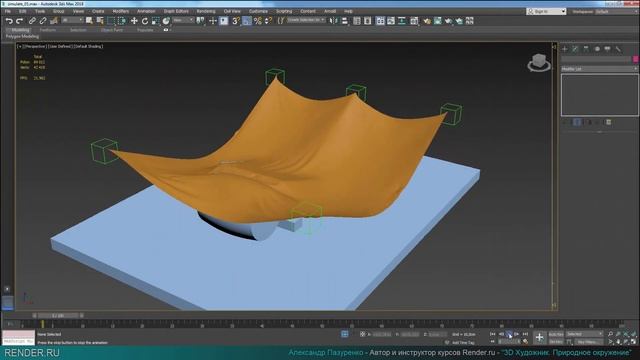Activate the Select and Scale tool
Viewport: 640px width, 360px height.
[x=155, y=21]
